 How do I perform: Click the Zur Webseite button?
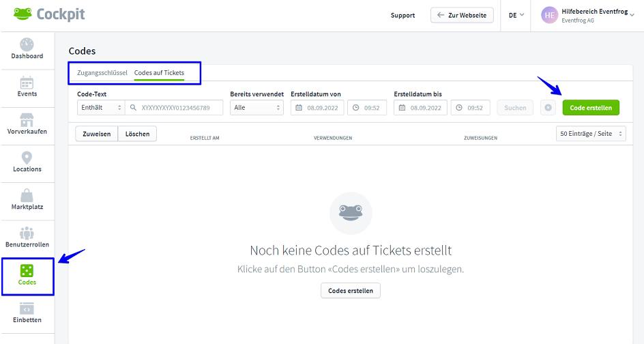pyautogui.click(x=462, y=15)
